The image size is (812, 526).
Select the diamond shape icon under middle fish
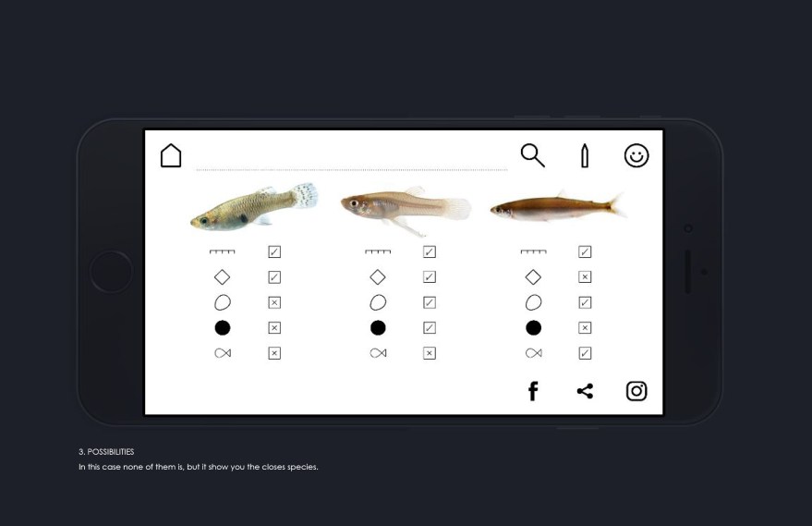tap(378, 277)
